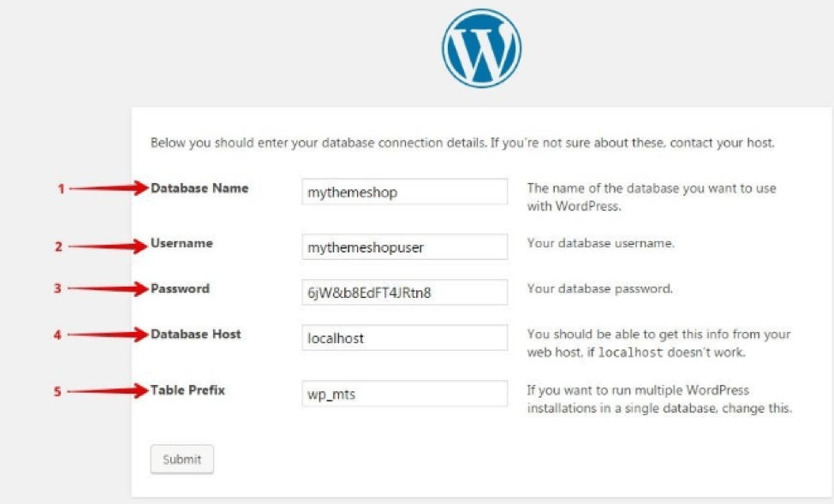The height and width of the screenshot is (504, 834).
Task: Click the Table Prefix field with wp_mts
Action: tap(404, 394)
